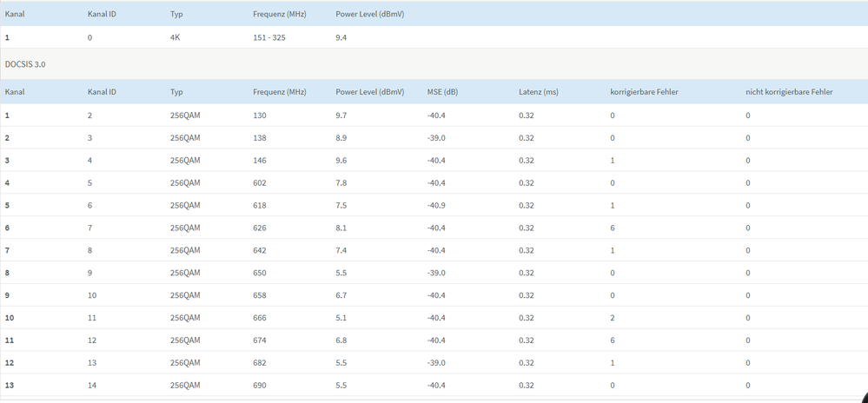Click the korrigierbare Fehler column header
Image resolution: width=868 pixels, height=403 pixels.
644,92
